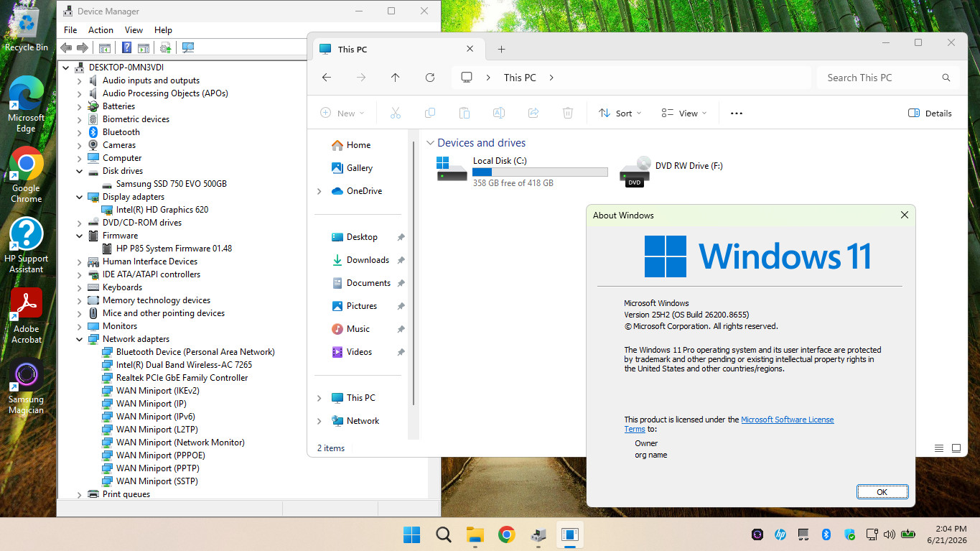Open DVD RW Drive (F:)

(x=671, y=172)
